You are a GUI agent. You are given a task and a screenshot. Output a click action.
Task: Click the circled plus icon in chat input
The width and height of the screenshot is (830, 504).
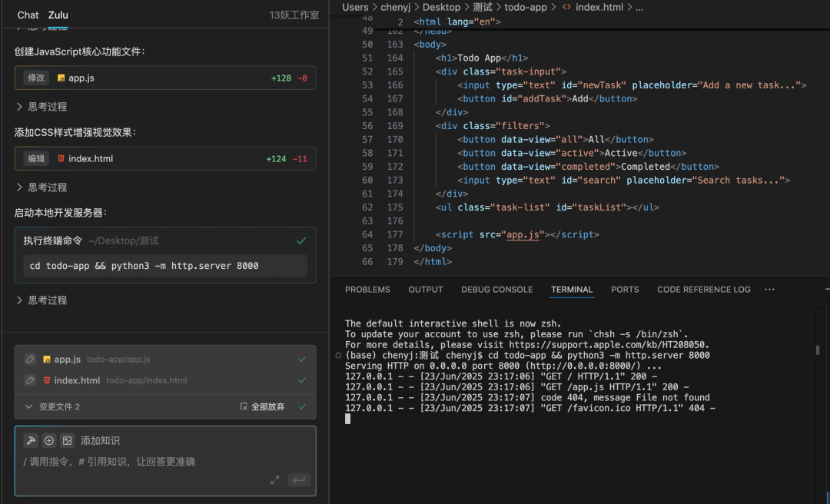(x=49, y=440)
